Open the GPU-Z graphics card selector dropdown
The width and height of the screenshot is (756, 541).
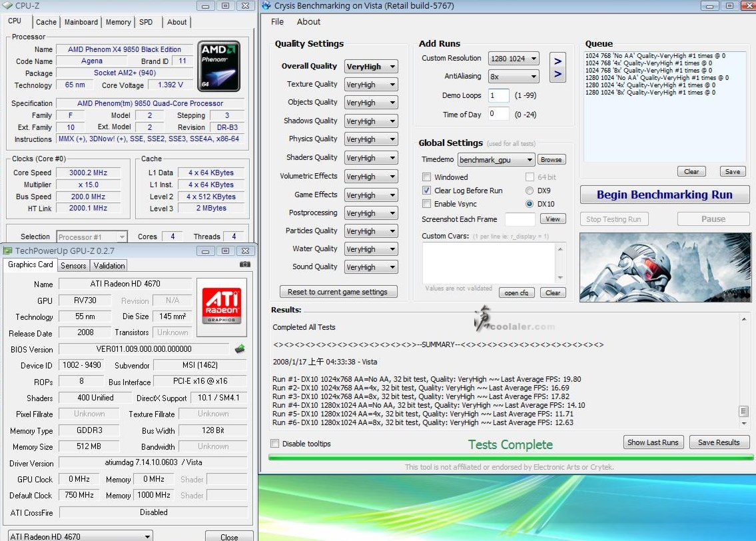(80, 536)
